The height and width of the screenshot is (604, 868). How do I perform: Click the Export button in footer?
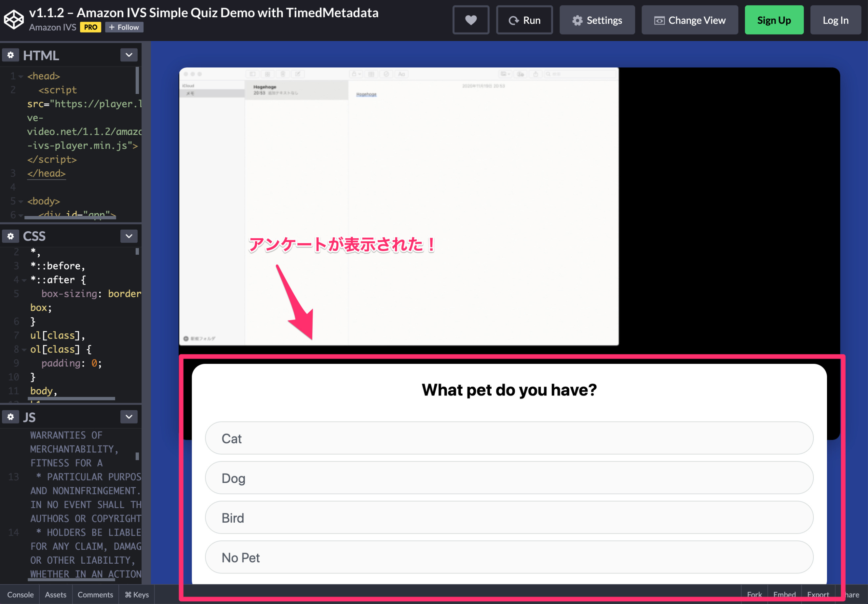click(818, 595)
